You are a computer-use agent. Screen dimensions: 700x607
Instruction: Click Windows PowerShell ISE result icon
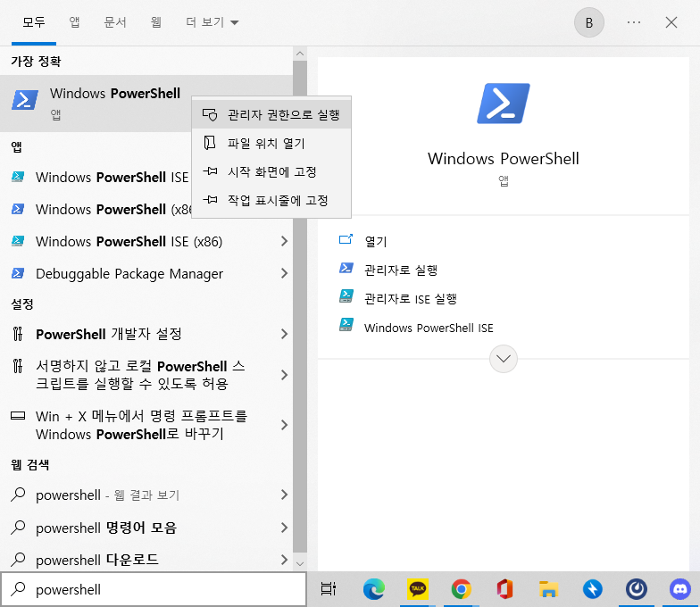click(x=18, y=177)
